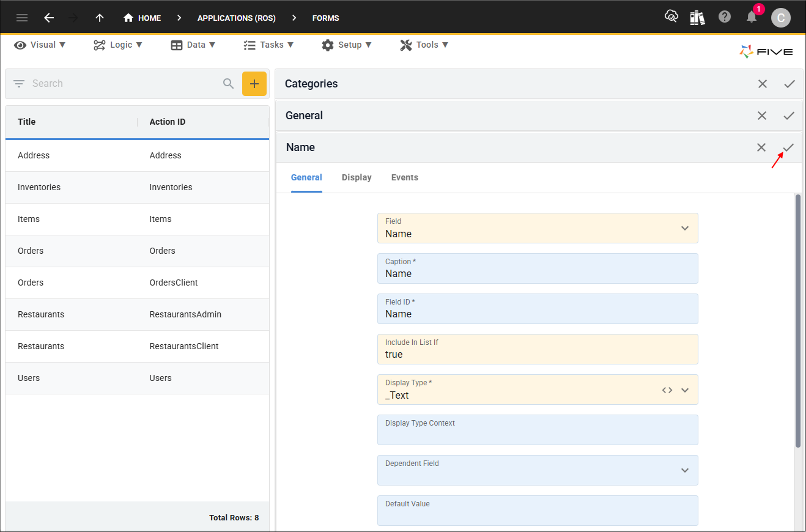Select Orders row with OrdersClient ID
The width and height of the screenshot is (806, 532).
137,283
